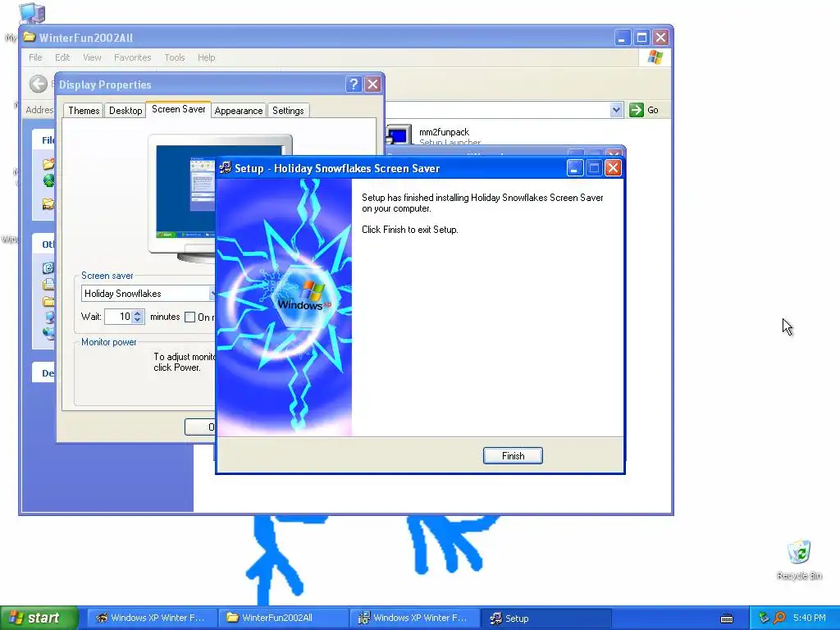This screenshot has width=840, height=630.
Task: Close the Display Properties dialog
Action: [373, 84]
